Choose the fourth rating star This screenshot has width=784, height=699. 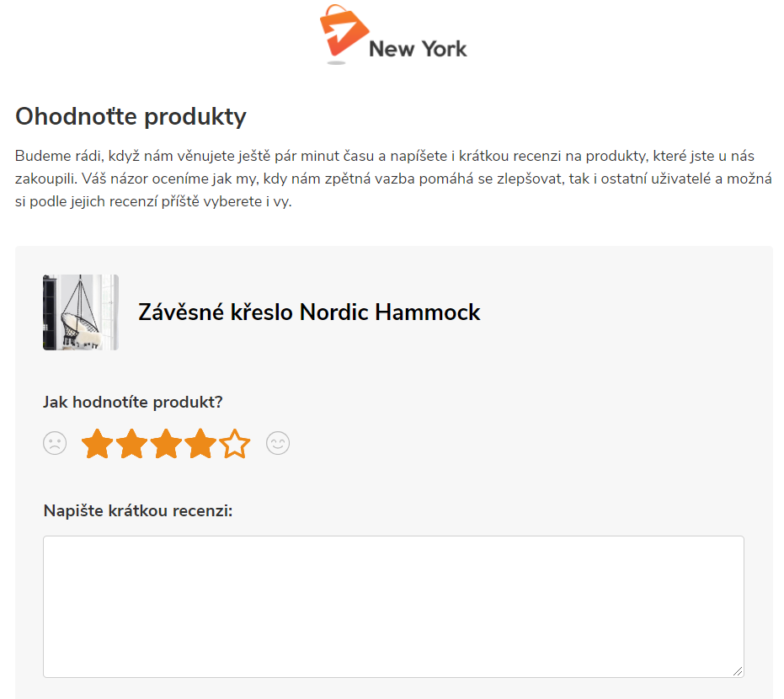click(x=200, y=444)
